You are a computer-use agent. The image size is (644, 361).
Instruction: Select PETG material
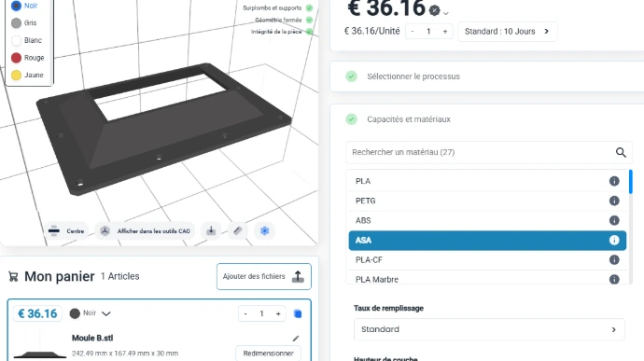tap(487, 201)
